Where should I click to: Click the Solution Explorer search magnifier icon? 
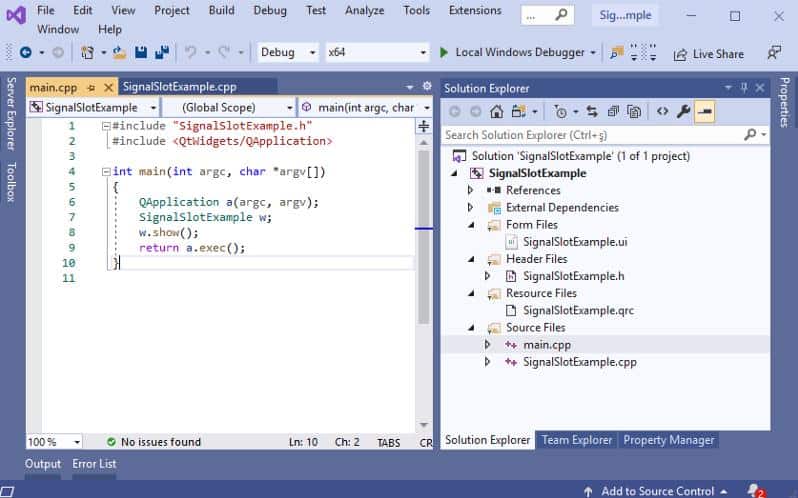coord(750,135)
